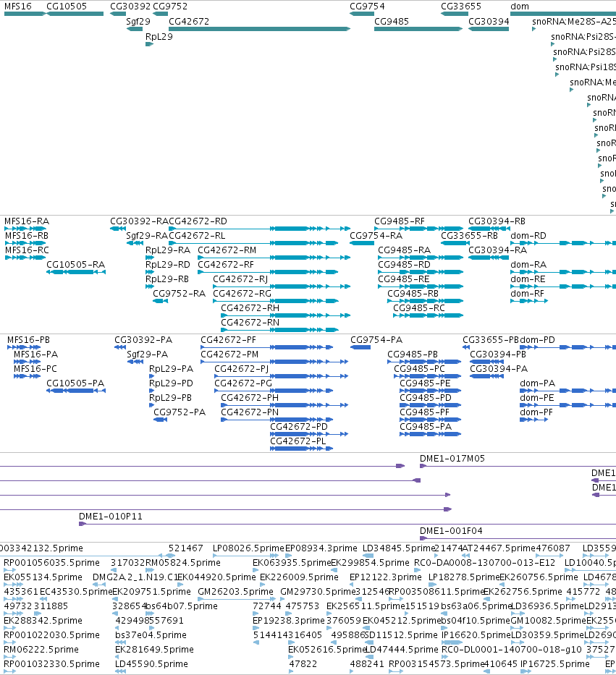Select EST RC0-DA0008-130700-013-E12
The height and width of the screenshot is (675, 616).
pos(484,563)
